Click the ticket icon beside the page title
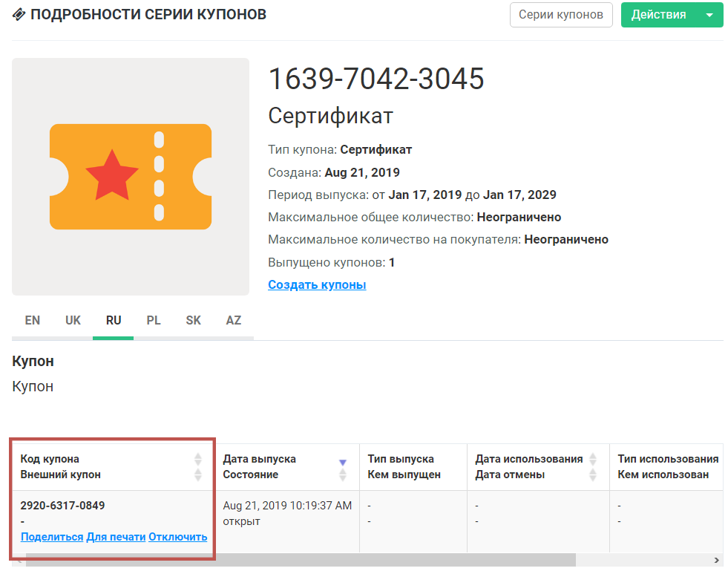This screenshot has width=728, height=574. (19, 15)
